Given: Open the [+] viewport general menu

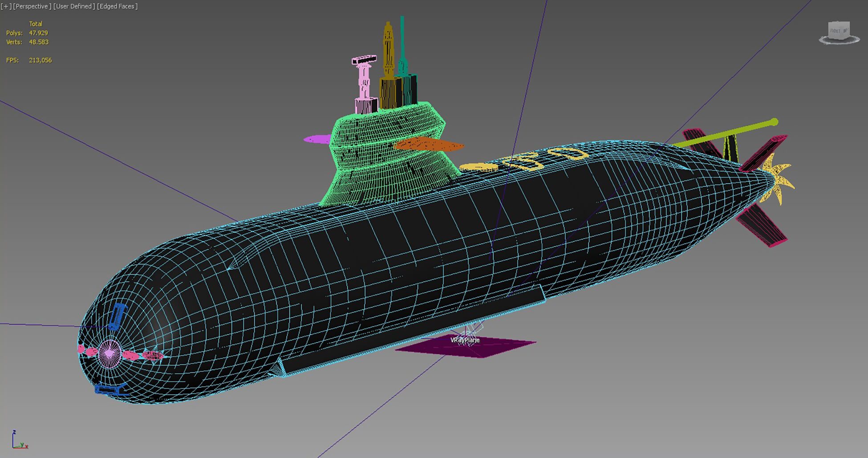Looking at the screenshot, I should tap(6, 6).
